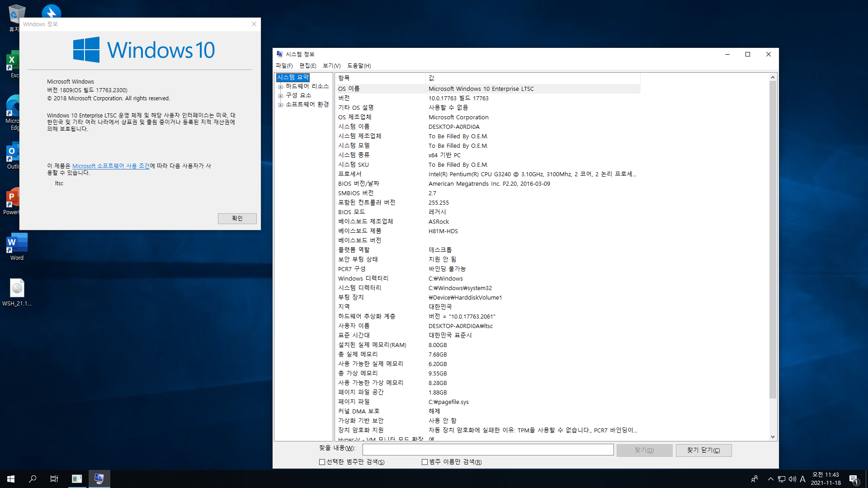Select the 소프트웨어 환경 tree item label
Image resolution: width=868 pixels, height=488 pixels.
307,104
